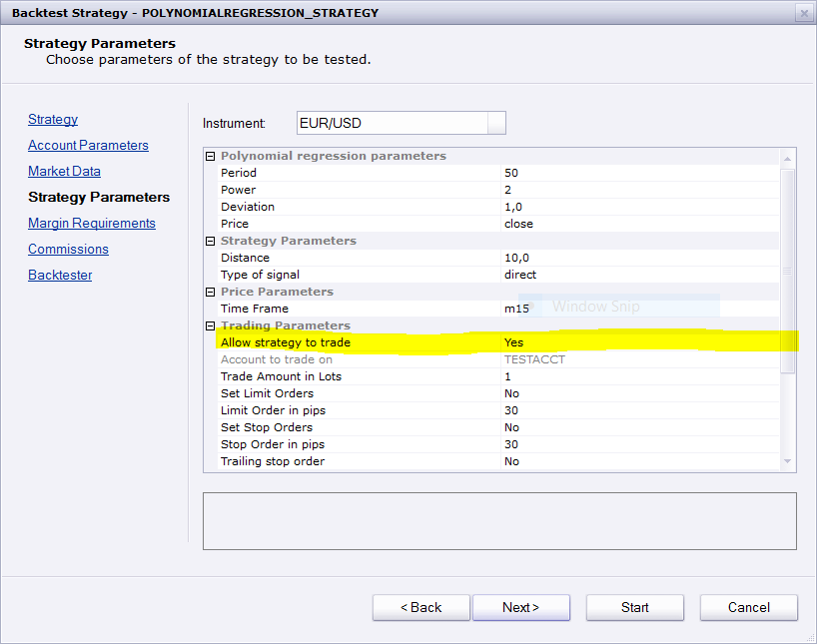Collapse the Trading Parameters group
This screenshot has width=817, height=644.
pyautogui.click(x=210, y=326)
